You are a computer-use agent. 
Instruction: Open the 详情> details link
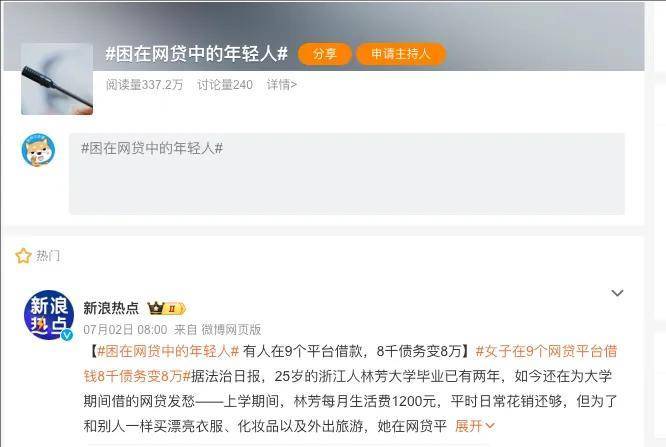[x=282, y=85]
